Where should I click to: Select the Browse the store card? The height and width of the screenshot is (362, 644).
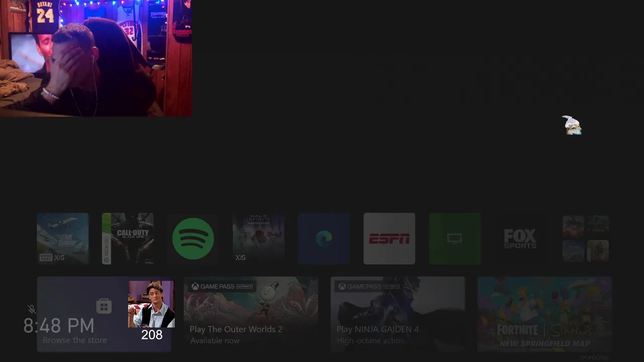pyautogui.click(x=104, y=314)
